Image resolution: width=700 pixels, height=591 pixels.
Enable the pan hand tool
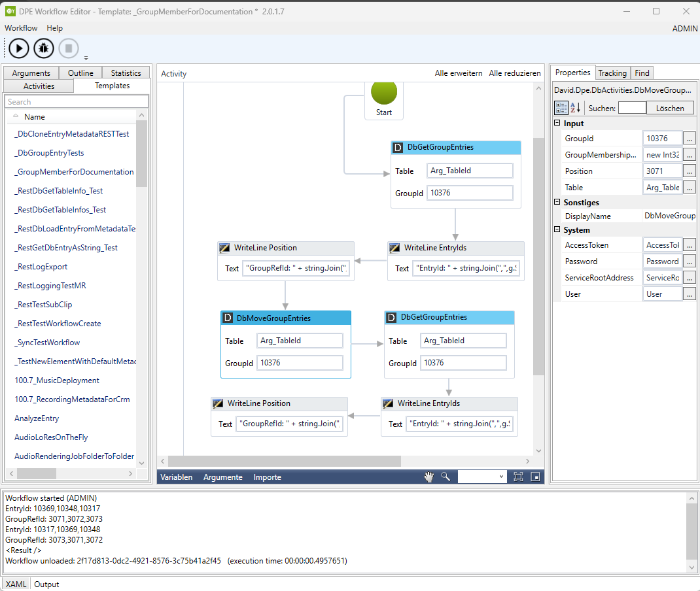click(x=429, y=477)
